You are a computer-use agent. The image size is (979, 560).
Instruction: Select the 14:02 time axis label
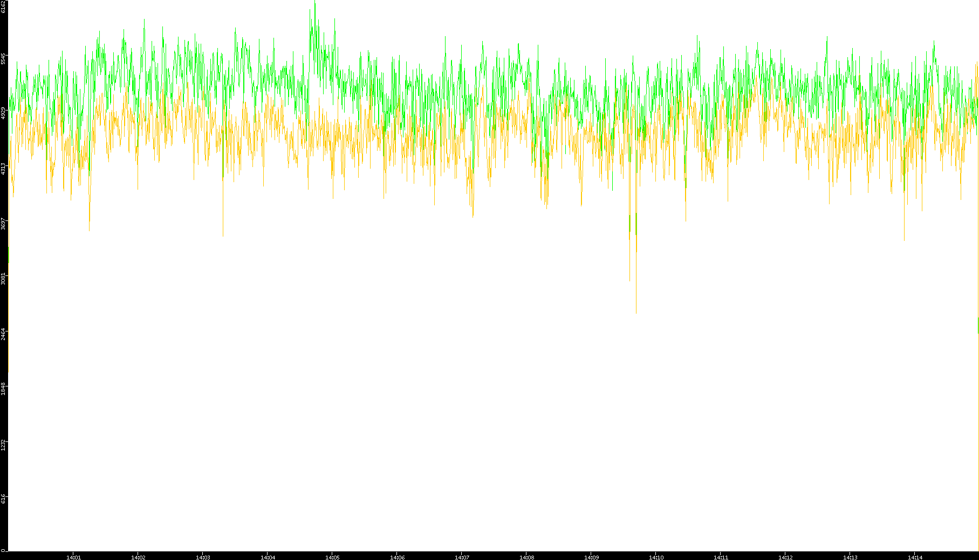[x=138, y=557]
